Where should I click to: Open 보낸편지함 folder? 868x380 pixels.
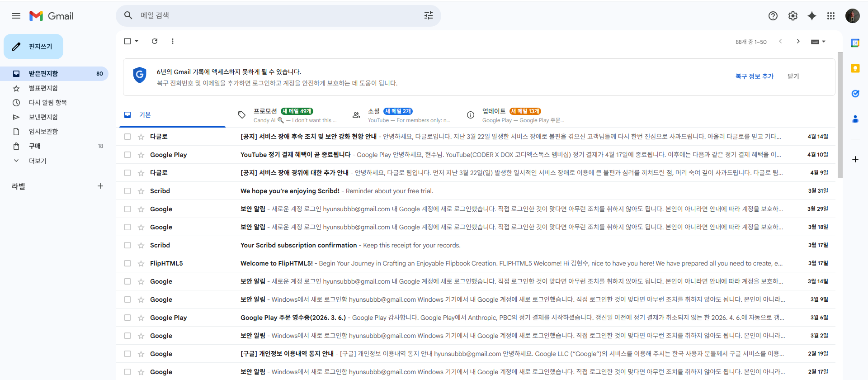(x=54, y=117)
